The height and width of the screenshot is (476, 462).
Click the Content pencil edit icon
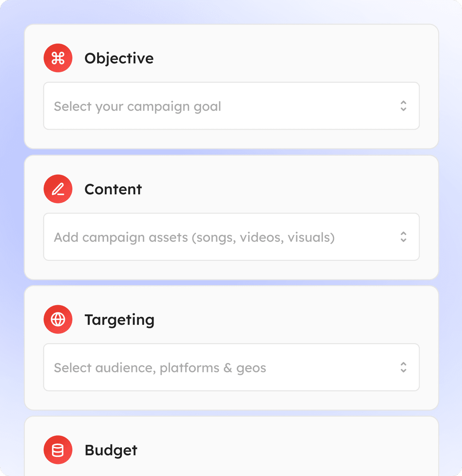click(58, 189)
